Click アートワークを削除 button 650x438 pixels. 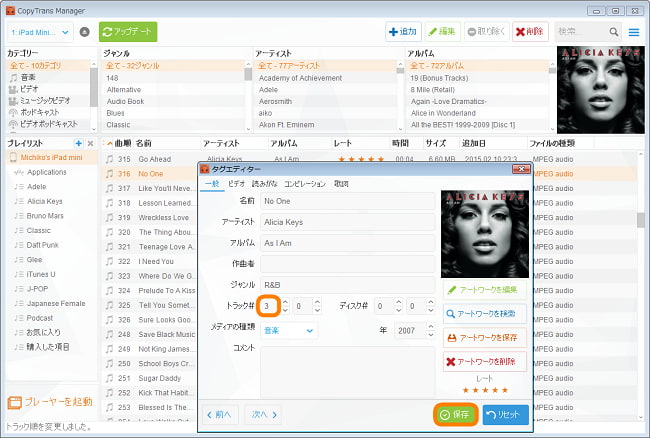[485, 362]
